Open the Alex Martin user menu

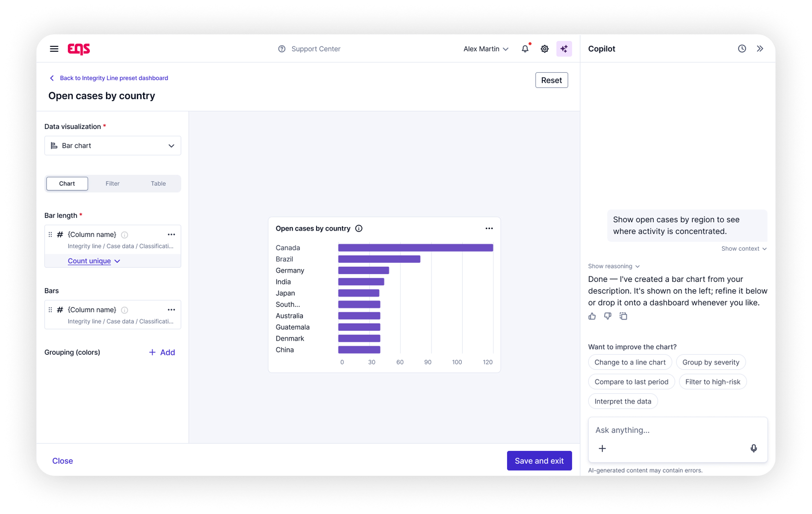tap(486, 49)
